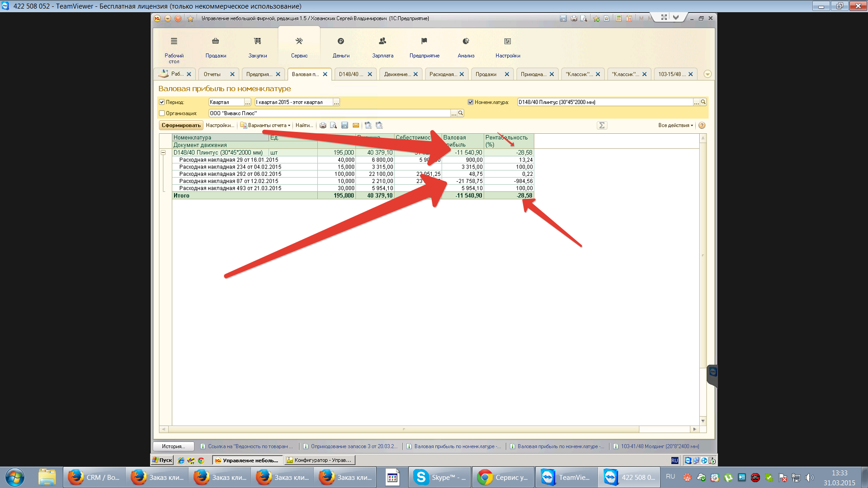Switch to the Отчеты tab
Screen dimensions: 868x488
tap(212, 74)
